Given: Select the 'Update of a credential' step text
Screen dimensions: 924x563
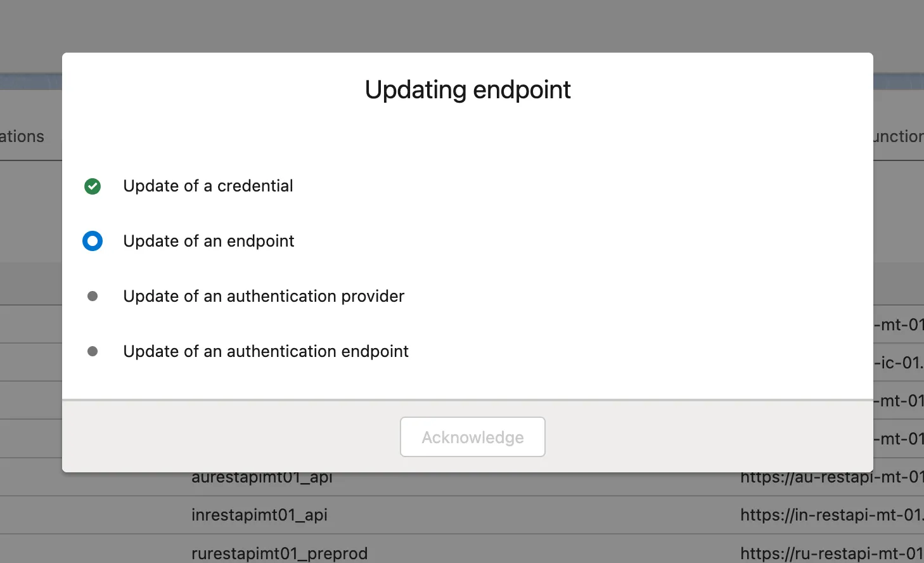Looking at the screenshot, I should tap(208, 186).
